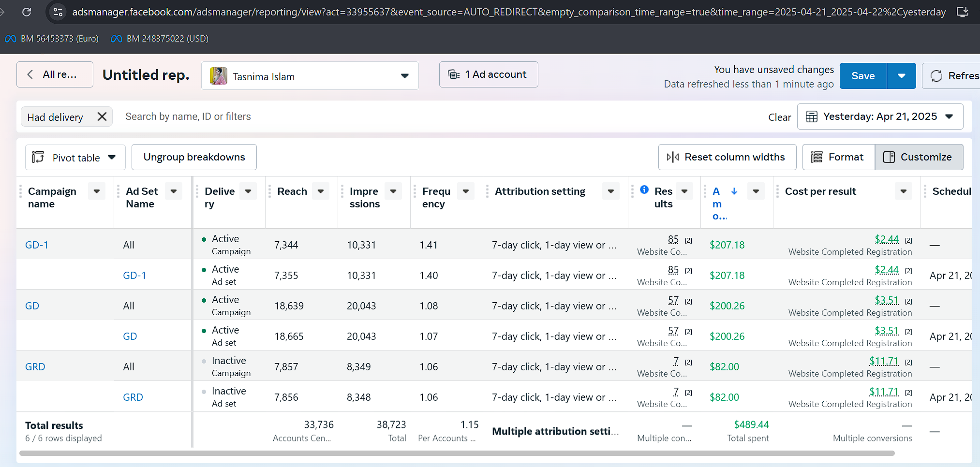Open the Pivot table dropdown
Image resolution: width=980 pixels, height=467 pixels.
click(75, 158)
